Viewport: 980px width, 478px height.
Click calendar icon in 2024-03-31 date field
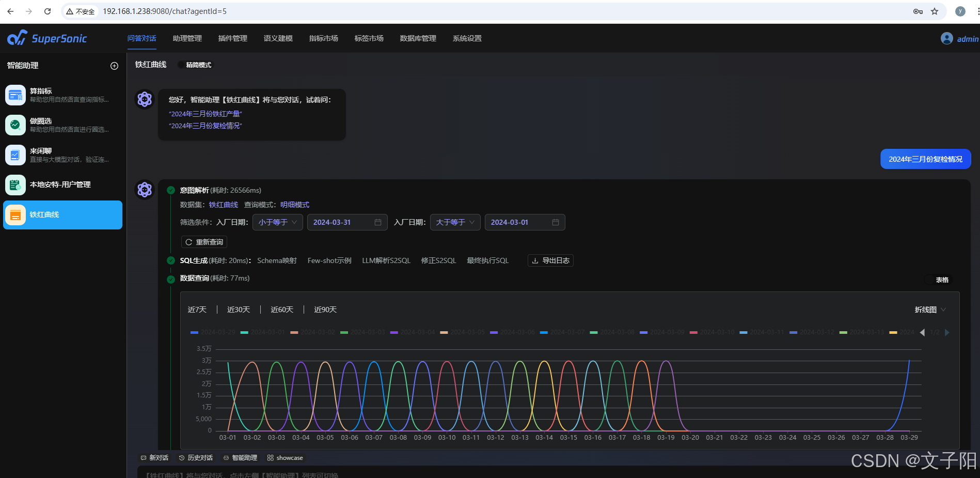[378, 222]
